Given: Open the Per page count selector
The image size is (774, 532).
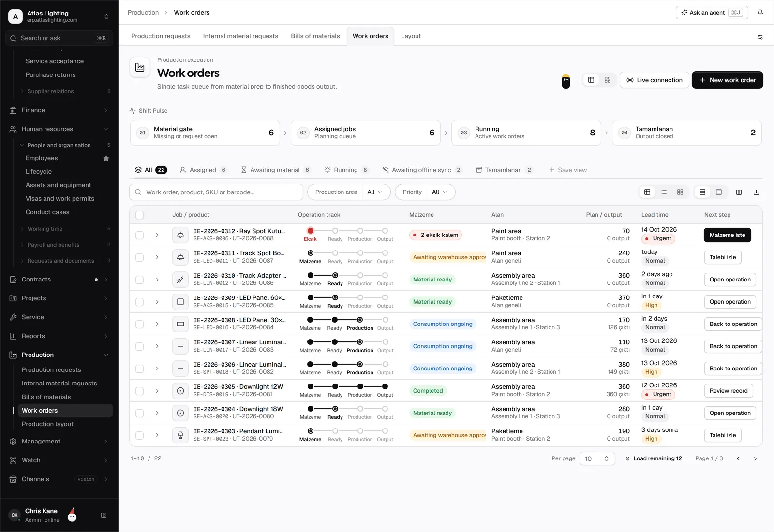Looking at the screenshot, I should tap(597, 458).
